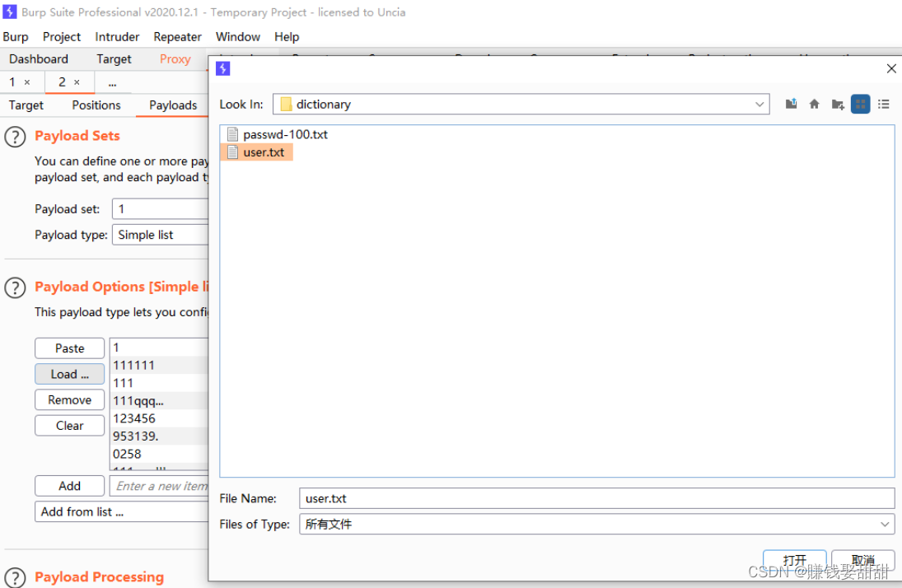The height and width of the screenshot is (588, 902).
Task: Switch to the top-level Target tab
Action: (x=114, y=59)
